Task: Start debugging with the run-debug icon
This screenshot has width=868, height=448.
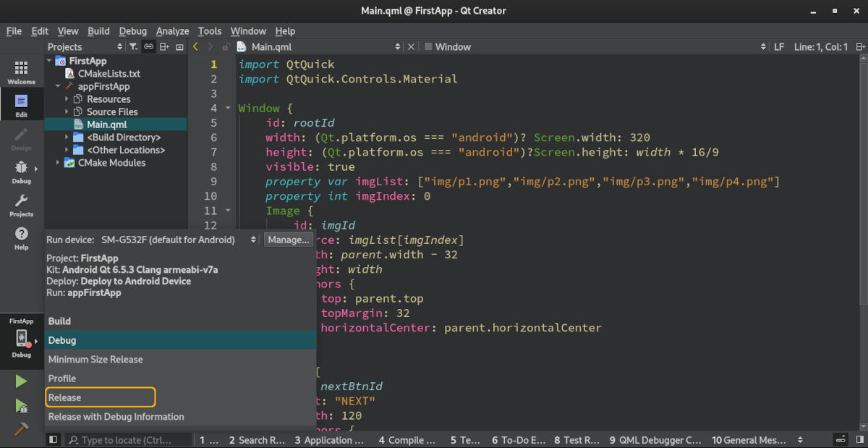Action: [21, 406]
